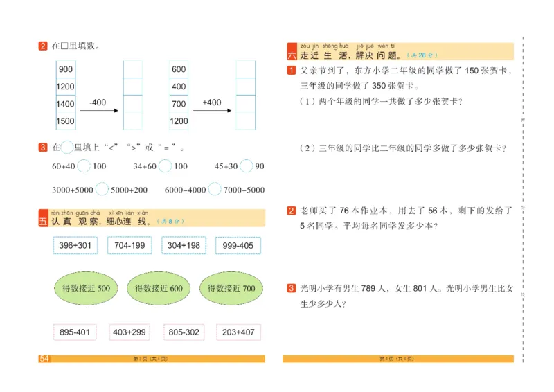The width and height of the screenshot is (554, 392).
Task: Select the 704-199 expression box
Action: coord(129,245)
